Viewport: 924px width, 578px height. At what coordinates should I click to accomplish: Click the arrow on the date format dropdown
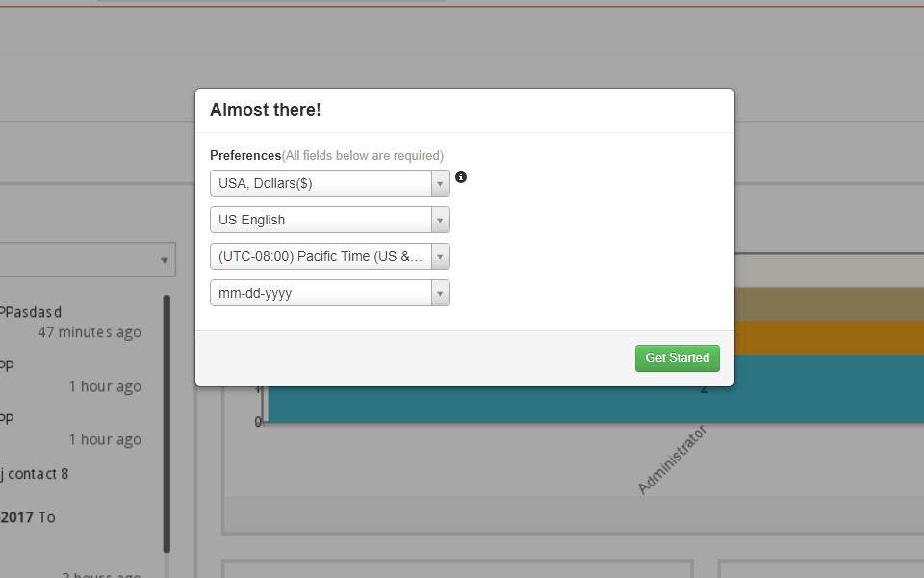point(440,293)
